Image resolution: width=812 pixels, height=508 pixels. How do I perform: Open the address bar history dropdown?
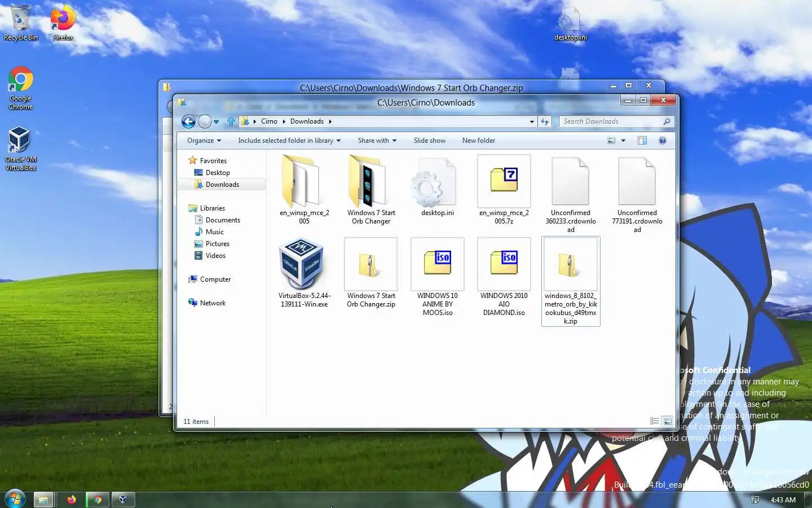(x=532, y=121)
